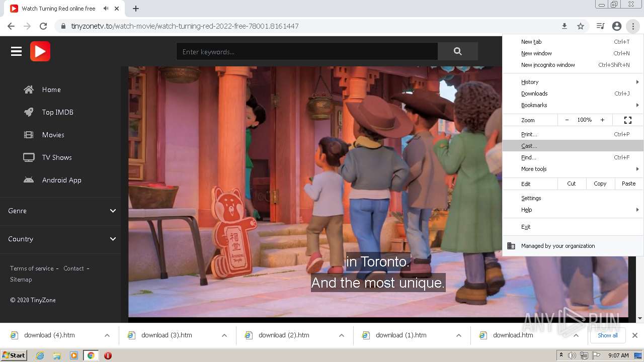
Task: Click Copy in the Edit row
Action: tap(600, 184)
